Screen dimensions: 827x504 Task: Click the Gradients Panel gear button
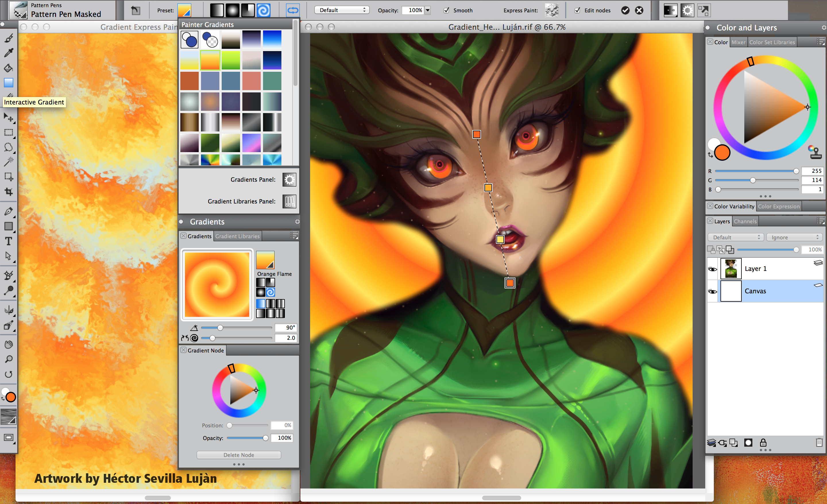pos(289,180)
